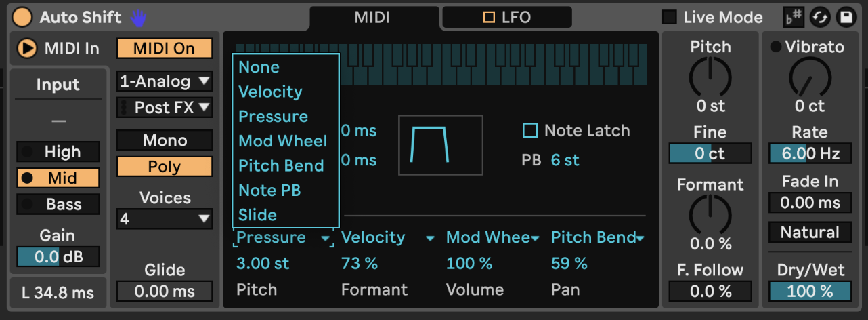
Task: Expand the Post FX dropdown
Action: 165,107
